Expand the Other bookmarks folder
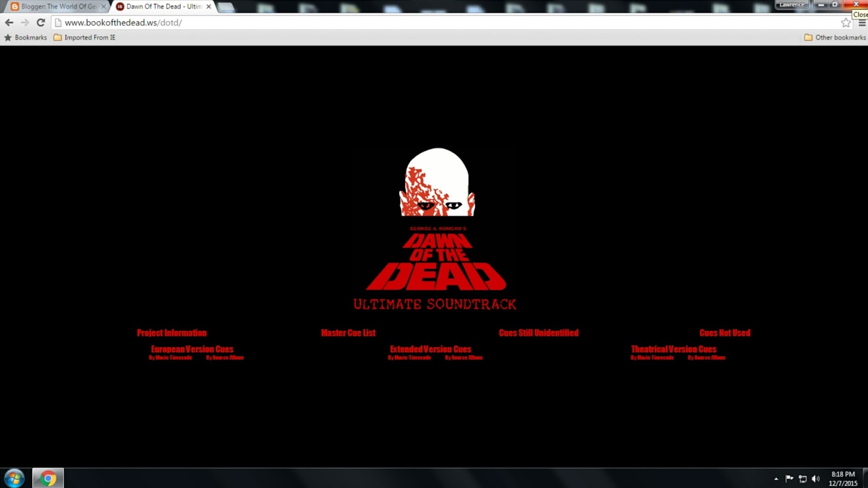The width and height of the screenshot is (868, 488). pos(835,37)
